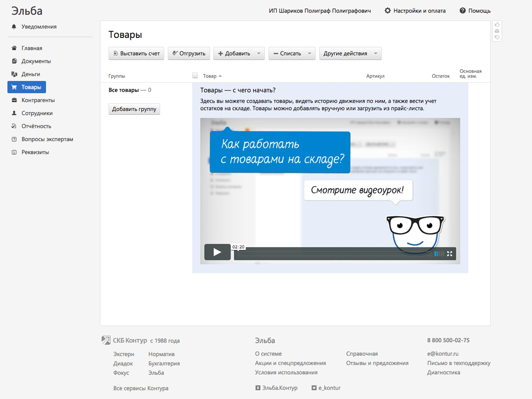
Task: Click the gear icon for Настройки и оплата
Action: tap(388, 10)
